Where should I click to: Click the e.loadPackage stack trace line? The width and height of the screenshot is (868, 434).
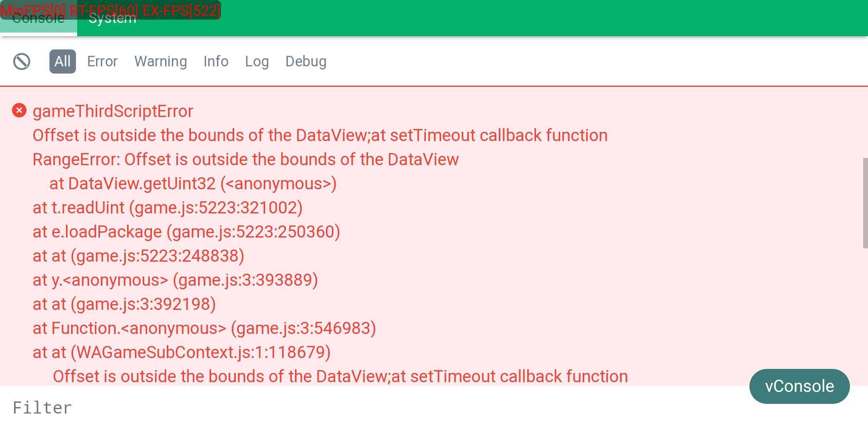coord(186,232)
